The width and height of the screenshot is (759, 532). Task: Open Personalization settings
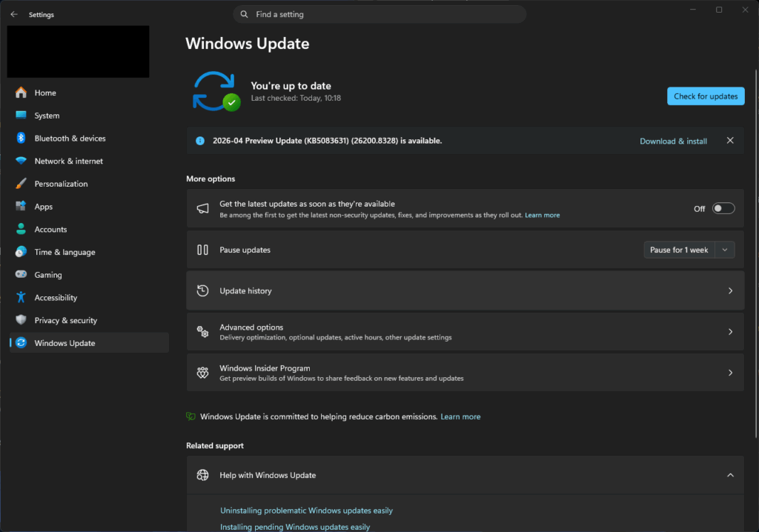tap(89, 184)
